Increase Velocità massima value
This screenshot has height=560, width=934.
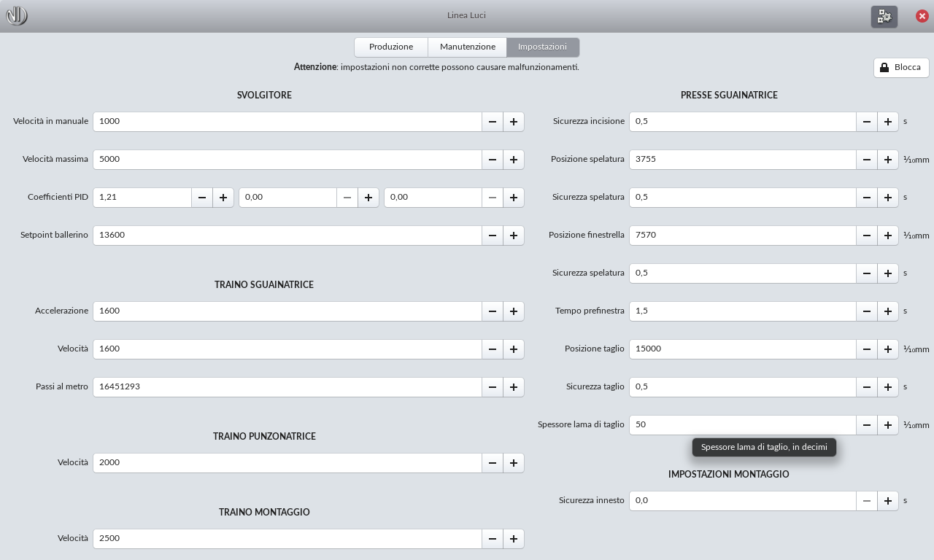[514, 160]
